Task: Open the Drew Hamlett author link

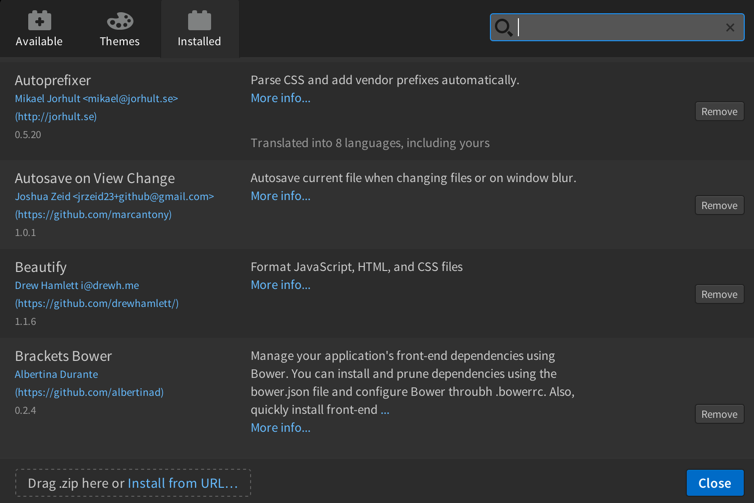Action: click(77, 286)
